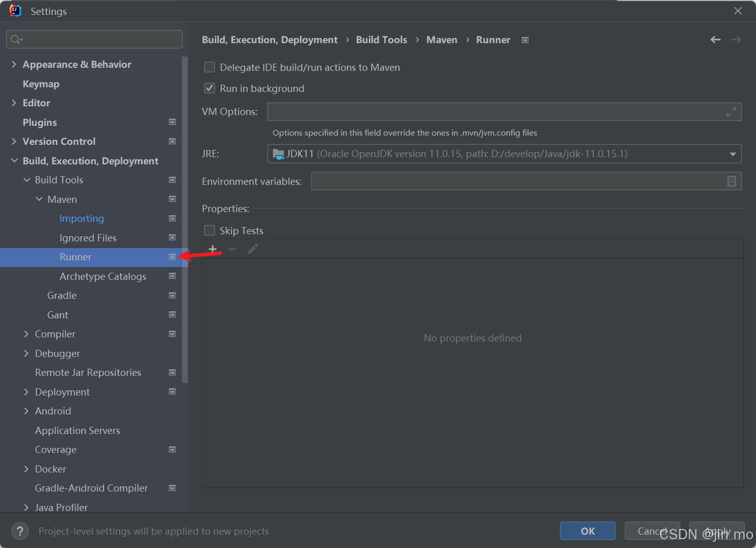Click the project icon next to Gant
Image resolution: width=756 pixels, height=548 pixels.
(173, 315)
